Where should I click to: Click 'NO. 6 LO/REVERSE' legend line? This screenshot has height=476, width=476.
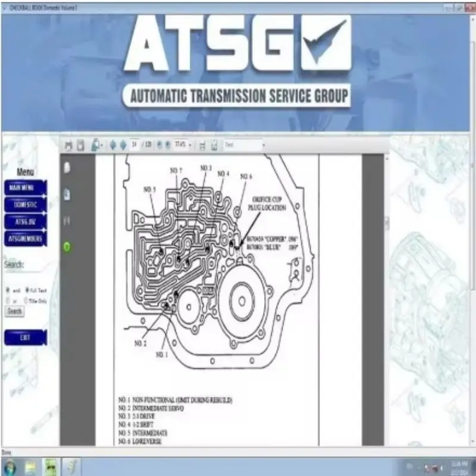coord(140,441)
